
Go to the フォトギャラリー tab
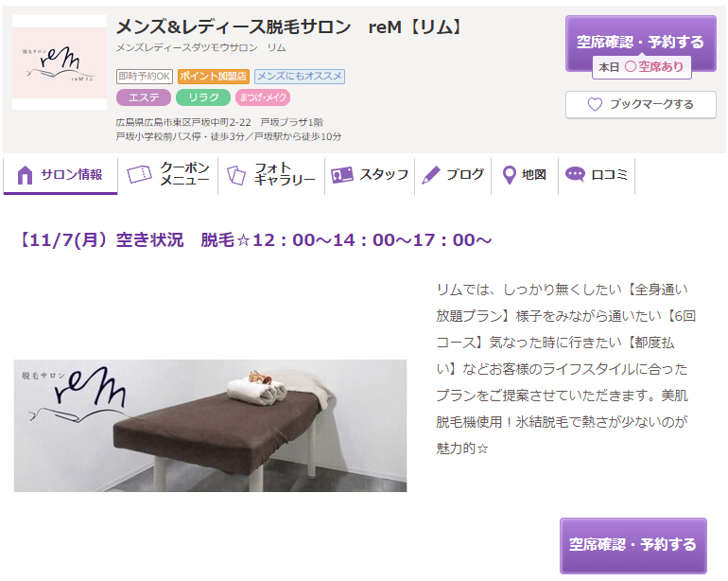click(271, 175)
